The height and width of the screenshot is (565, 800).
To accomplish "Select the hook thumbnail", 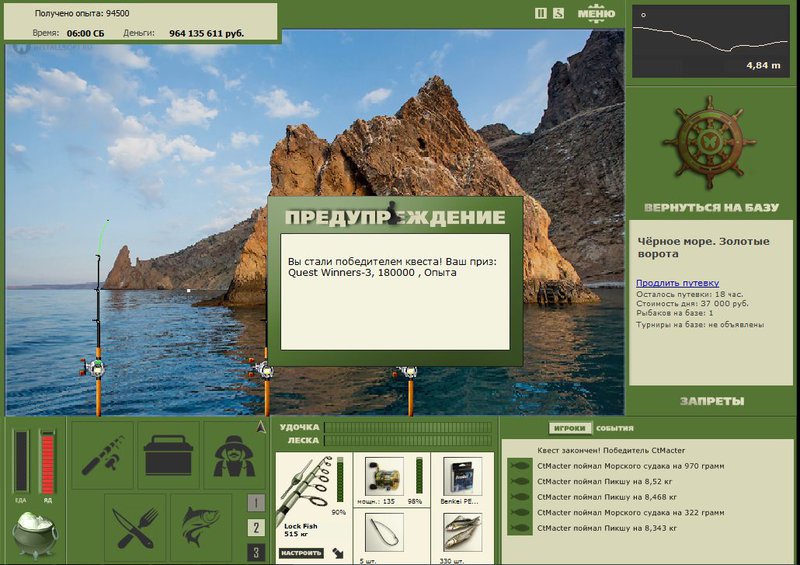I will [x=385, y=533].
